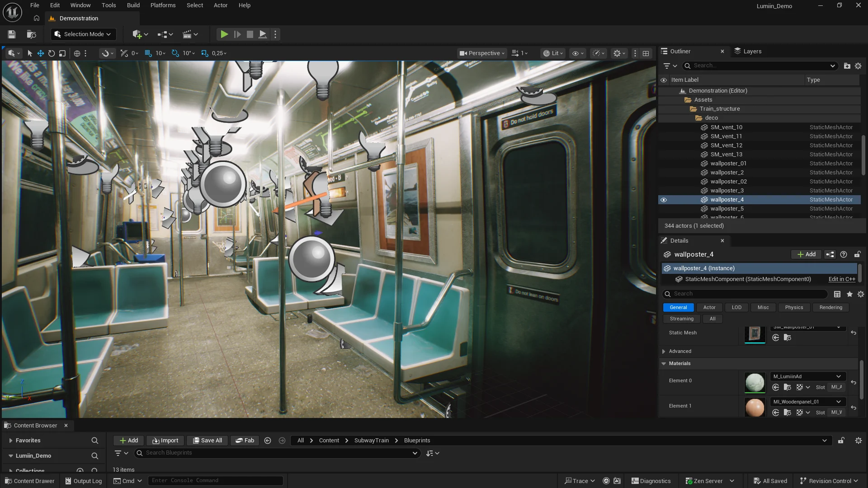868x488 pixels.
Task: Expand the Advanced section in Details
Action: pyautogui.click(x=664, y=352)
